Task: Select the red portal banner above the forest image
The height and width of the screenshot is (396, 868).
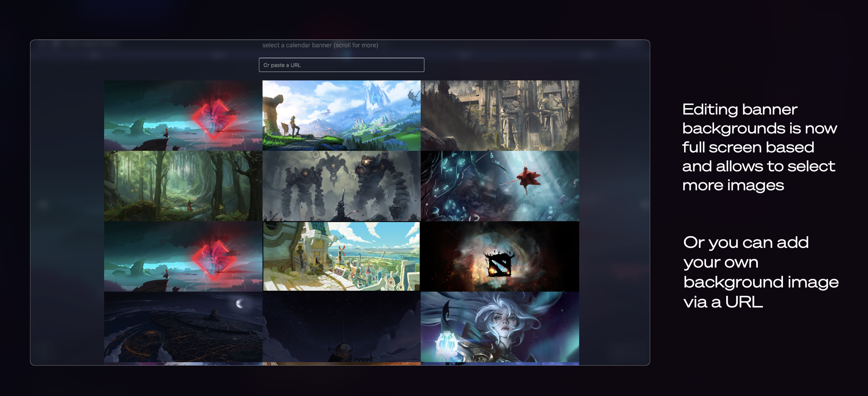Action: coord(183,115)
